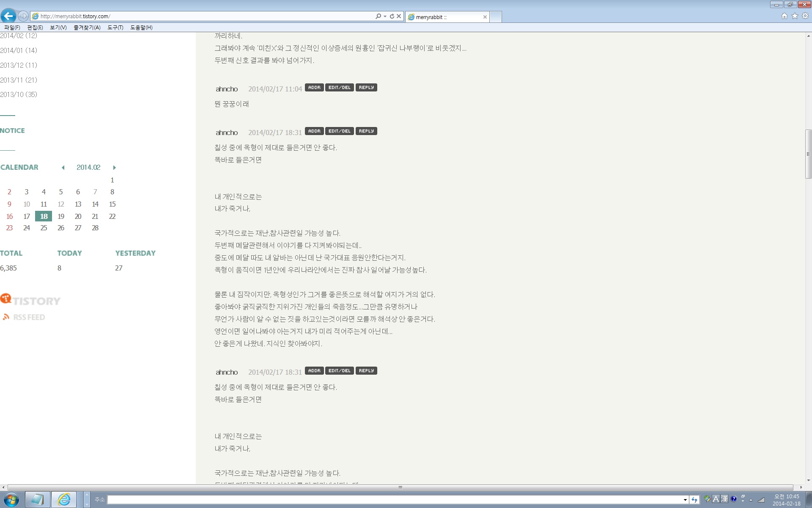Click REPLY on the 11:04 comment
Image resolution: width=812 pixels, height=508 pixels.
click(366, 88)
